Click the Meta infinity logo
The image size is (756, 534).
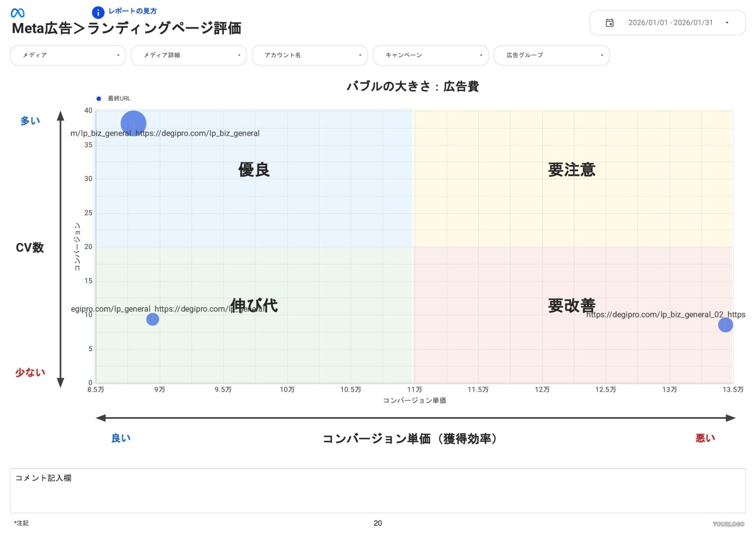[17, 12]
